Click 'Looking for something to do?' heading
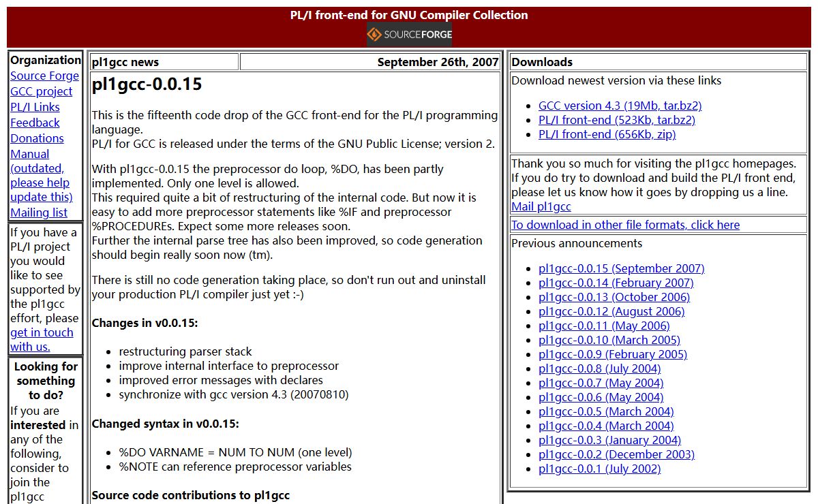The image size is (818, 504). point(46,381)
